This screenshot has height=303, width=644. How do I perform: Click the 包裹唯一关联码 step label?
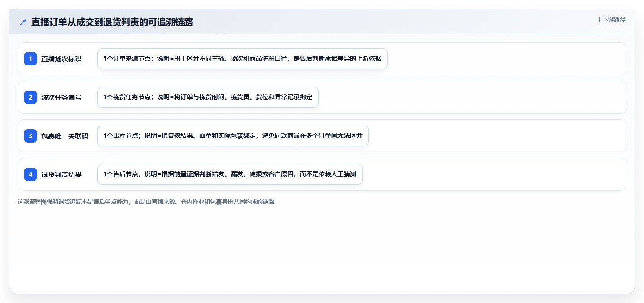pos(65,136)
